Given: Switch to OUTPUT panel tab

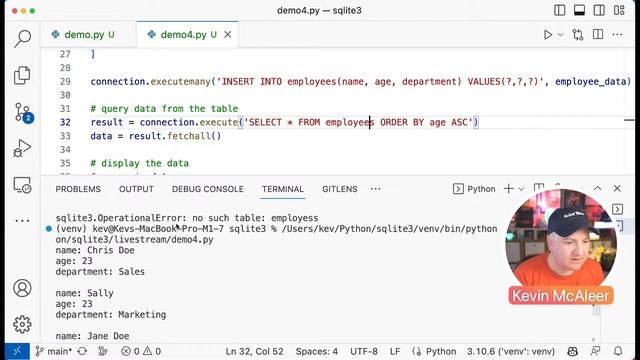Looking at the screenshot, I should (x=136, y=189).
